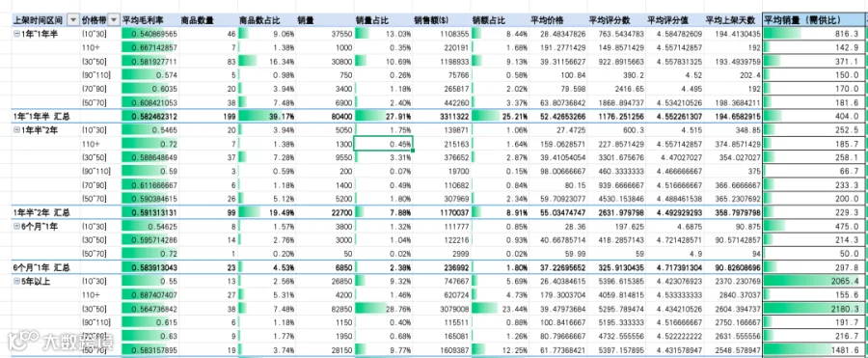Collapse the 1年半~2年 group

pyautogui.click(x=16, y=130)
